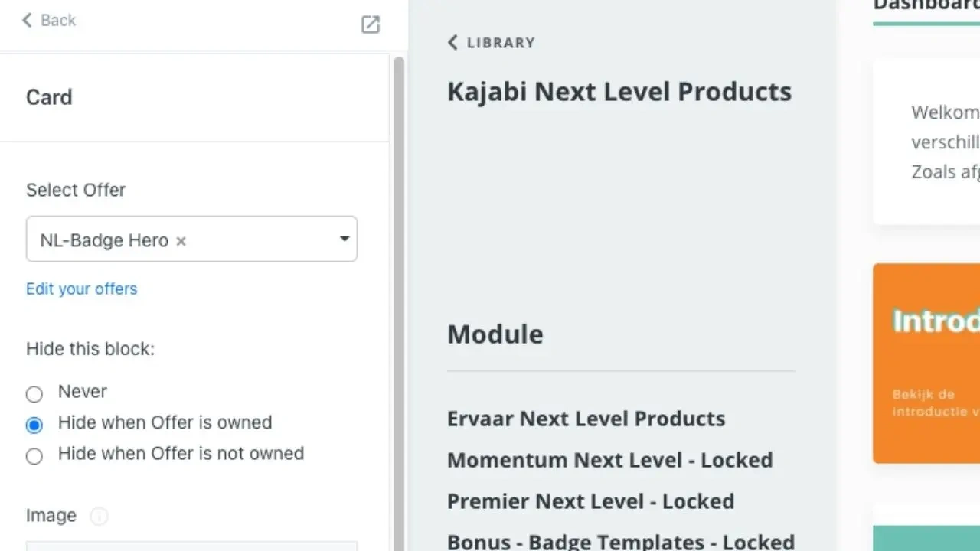Select the Never radio option
The height and width of the screenshot is (551, 980).
pos(34,394)
